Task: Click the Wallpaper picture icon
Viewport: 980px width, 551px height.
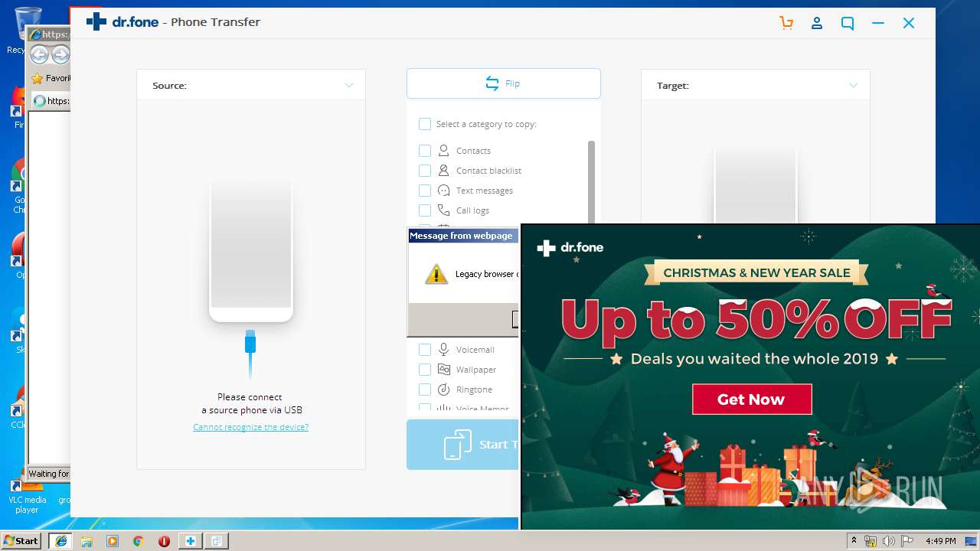Action: coord(443,370)
